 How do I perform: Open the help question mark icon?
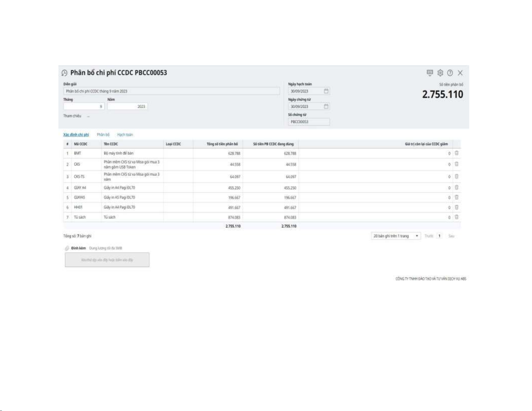point(450,73)
